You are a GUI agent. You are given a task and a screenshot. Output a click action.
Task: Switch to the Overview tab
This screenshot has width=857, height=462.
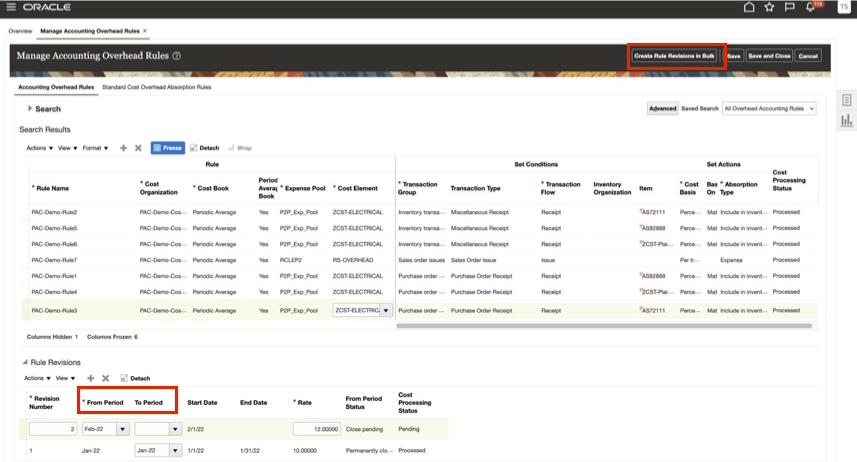20,31
